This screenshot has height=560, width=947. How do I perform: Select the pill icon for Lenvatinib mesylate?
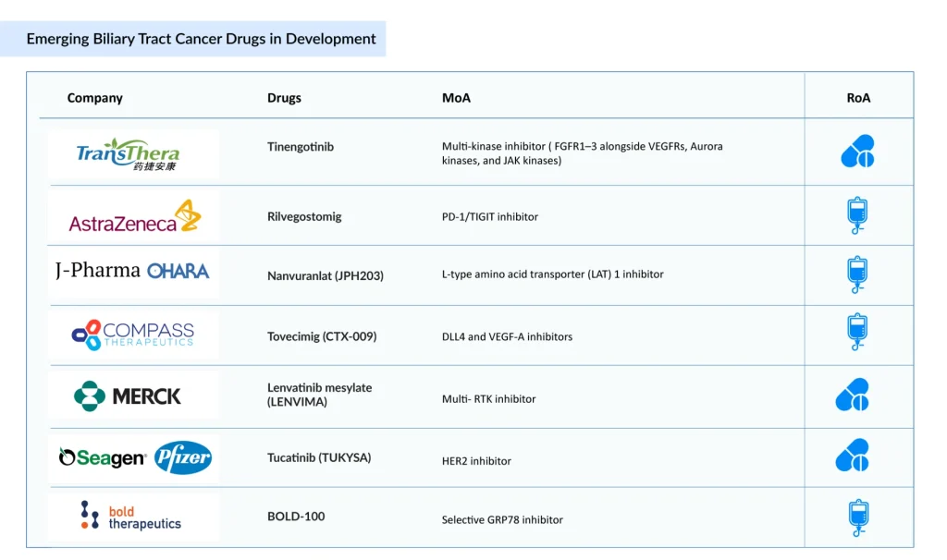pos(852,396)
